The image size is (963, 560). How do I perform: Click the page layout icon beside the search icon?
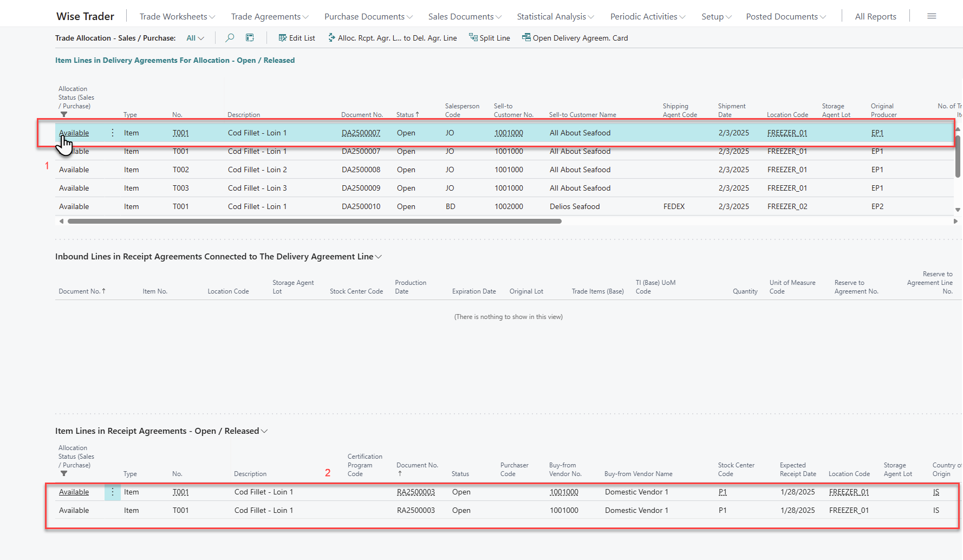tap(250, 38)
